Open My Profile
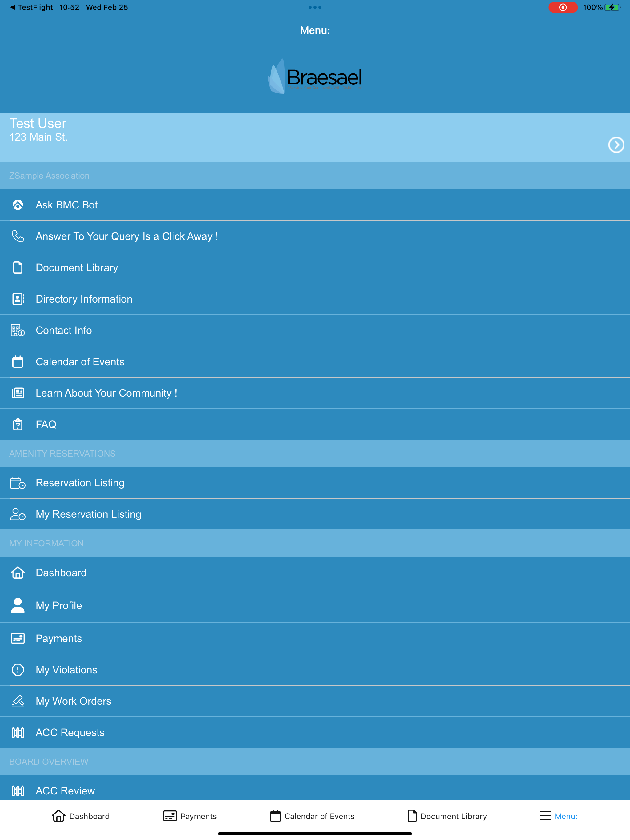 pyautogui.click(x=315, y=605)
